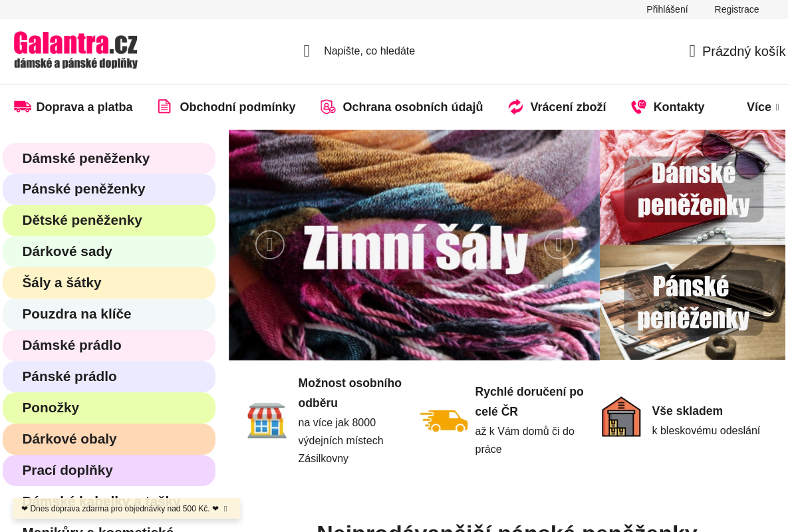Advance the Zimní šály carousel forward
Screen dimensions: 798x532
point(559,244)
